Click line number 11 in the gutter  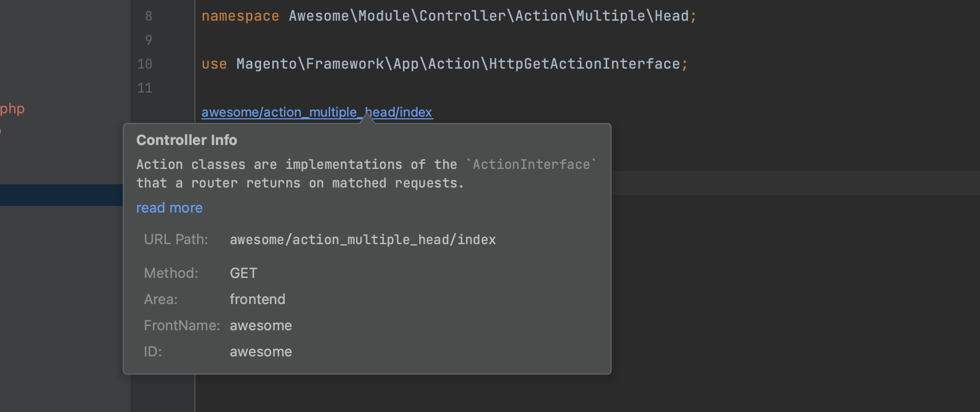145,88
